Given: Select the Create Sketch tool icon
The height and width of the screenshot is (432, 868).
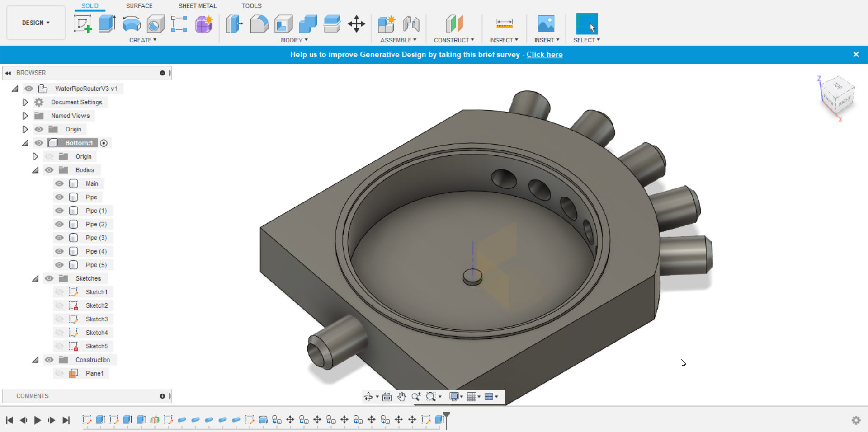Looking at the screenshot, I should [x=83, y=23].
